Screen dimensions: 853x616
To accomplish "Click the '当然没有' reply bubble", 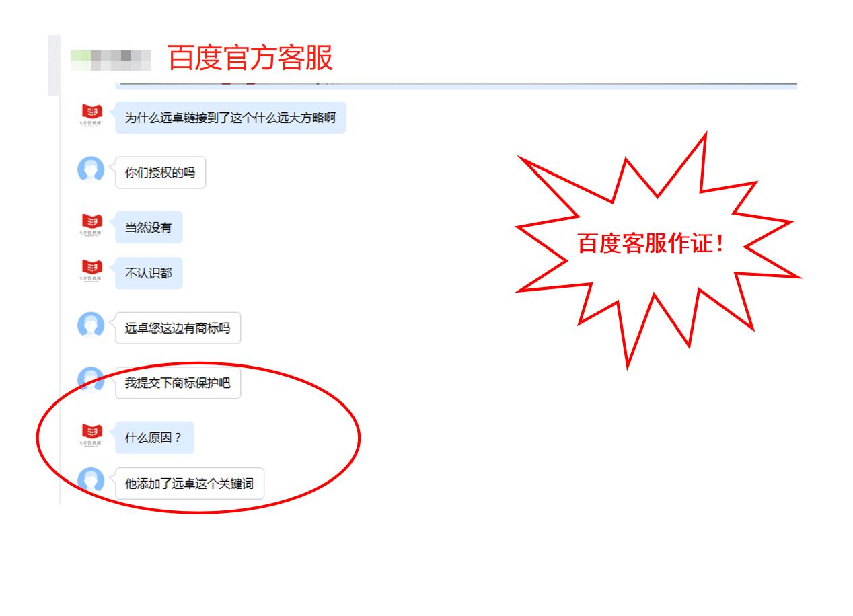I will pyautogui.click(x=148, y=227).
